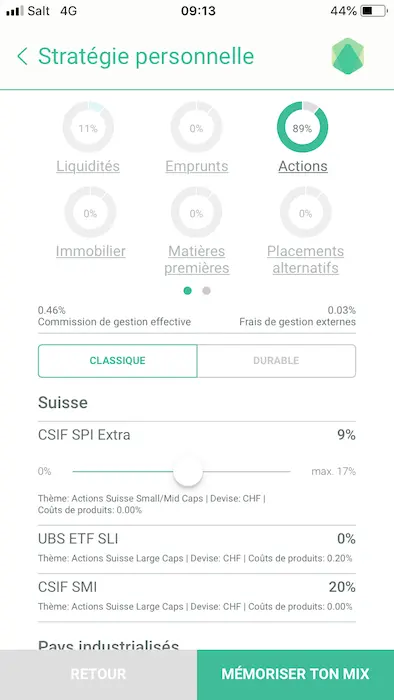Go to the second page dot indicator
The height and width of the screenshot is (700, 394).
click(206, 291)
